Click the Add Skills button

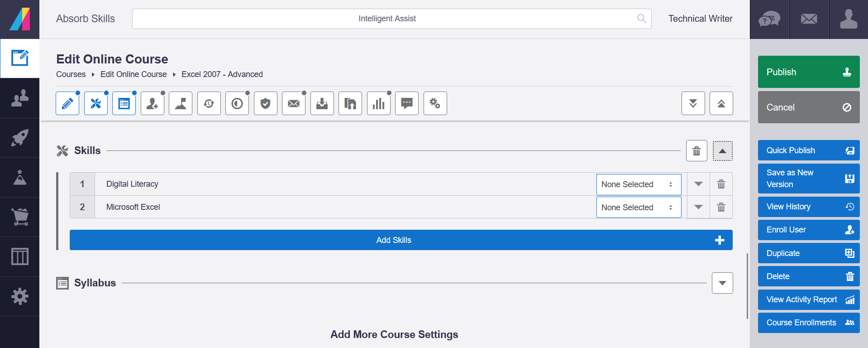401,240
